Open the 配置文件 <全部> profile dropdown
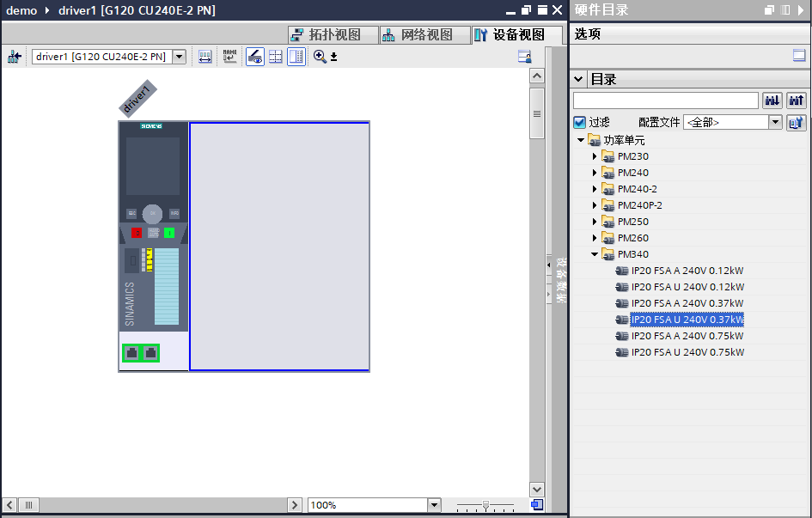 pos(775,122)
